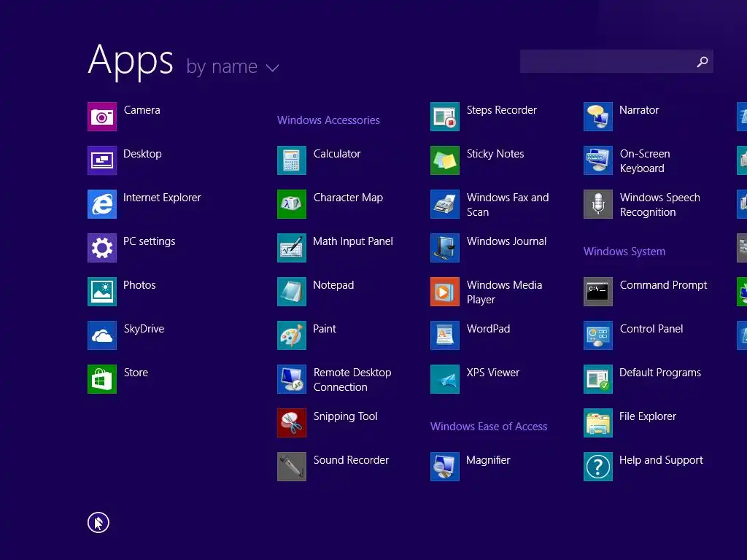The width and height of the screenshot is (747, 560).
Task: Click the 'Character Map' label
Action: coord(348,198)
